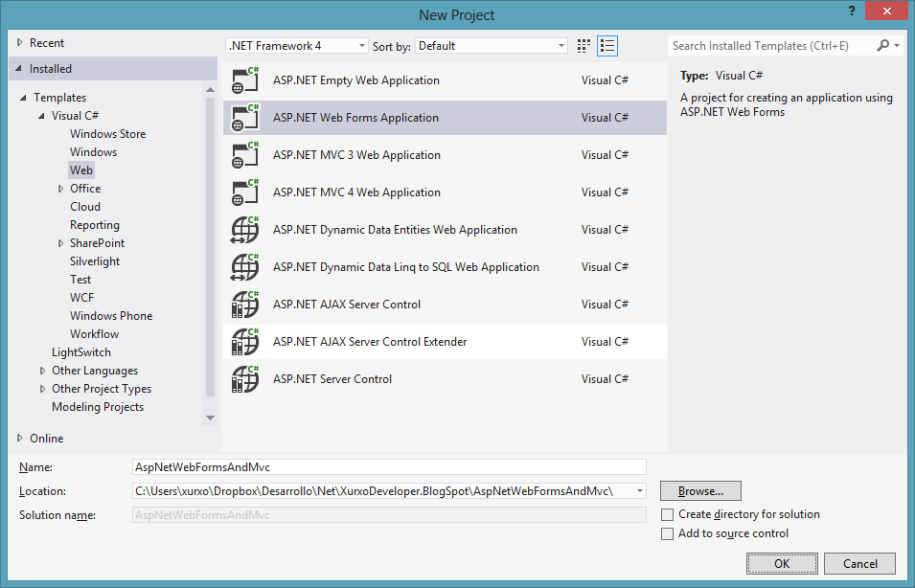The image size is (915, 588).
Task: Switch to medium icons view
Action: (583, 45)
